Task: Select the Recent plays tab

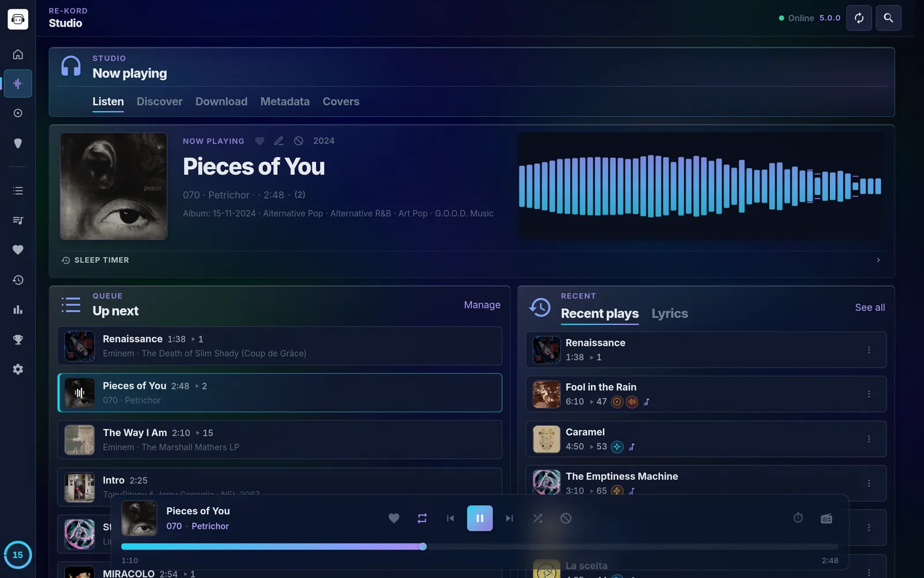Action: (x=600, y=314)
